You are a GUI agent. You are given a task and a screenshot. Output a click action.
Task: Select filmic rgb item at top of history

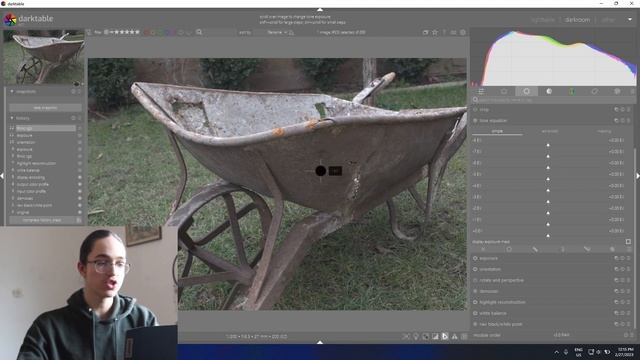tap(45, 128)
